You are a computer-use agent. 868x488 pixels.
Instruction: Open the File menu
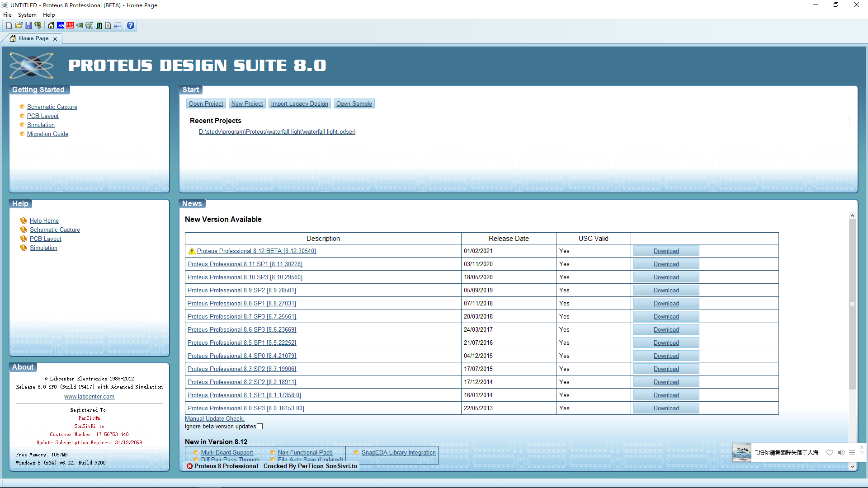(7, 15)
